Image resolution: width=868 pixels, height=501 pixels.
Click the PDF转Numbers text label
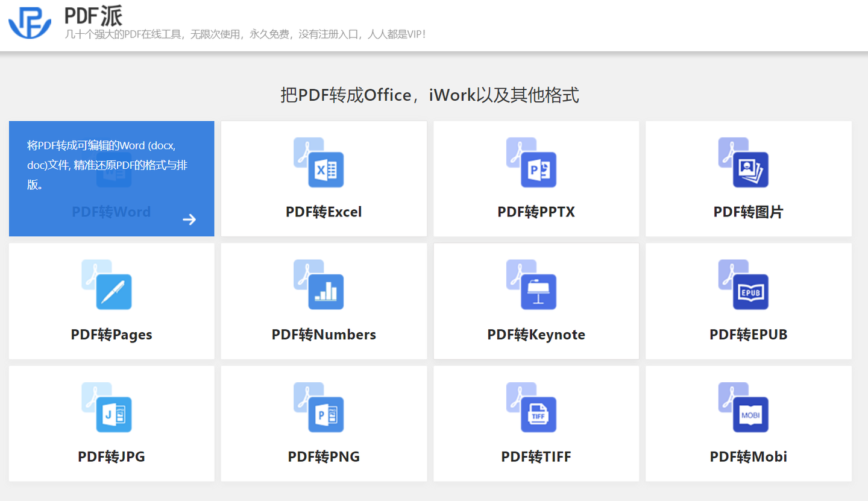[x=324, y=335]
